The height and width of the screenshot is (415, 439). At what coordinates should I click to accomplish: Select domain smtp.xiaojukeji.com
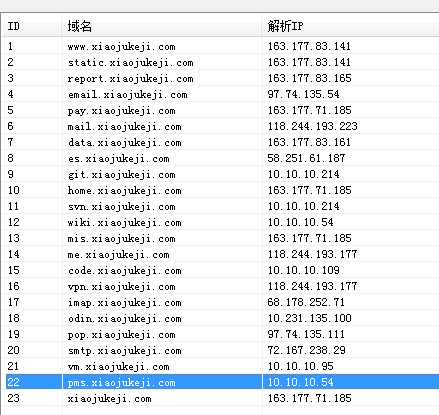point(124,350)
